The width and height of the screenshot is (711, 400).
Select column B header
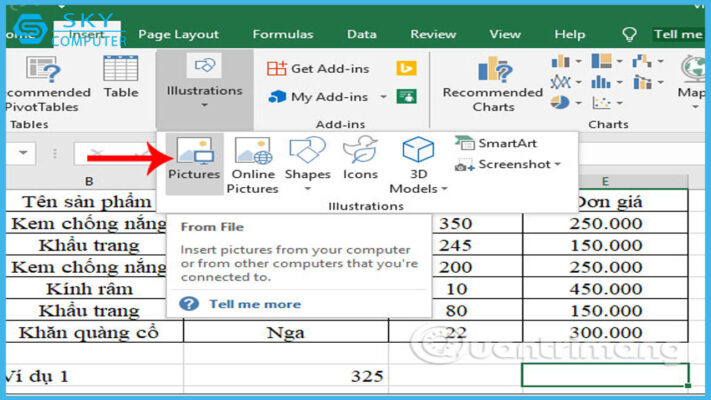89,181
